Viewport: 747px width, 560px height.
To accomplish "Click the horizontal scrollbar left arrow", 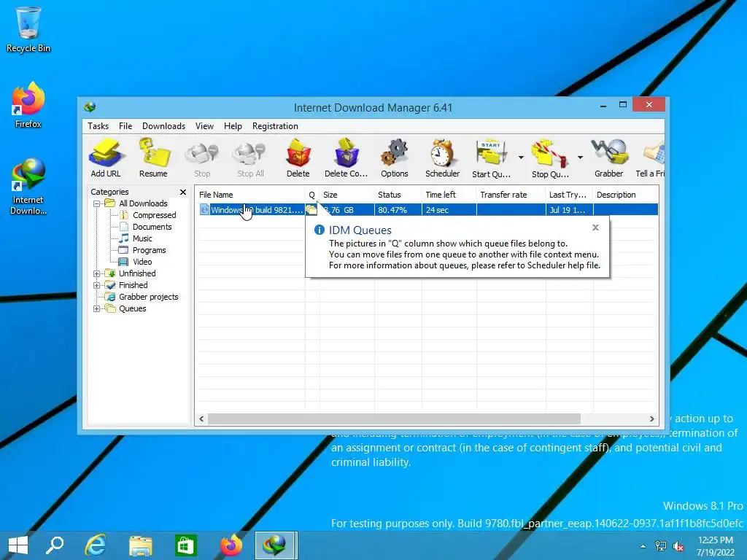I will [201, 419].
